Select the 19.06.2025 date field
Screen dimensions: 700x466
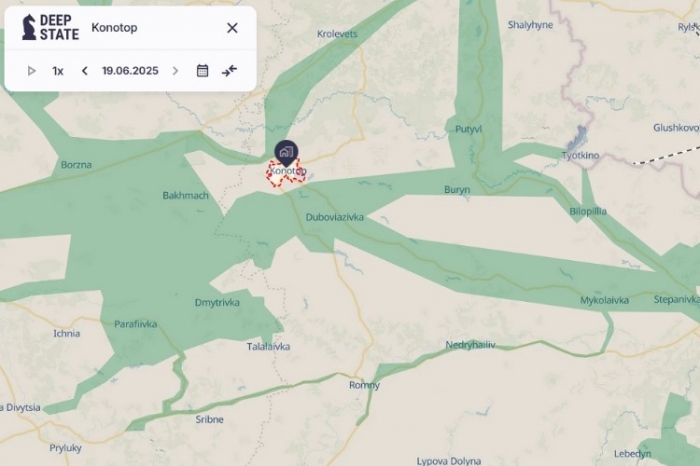tap(130, 71)
